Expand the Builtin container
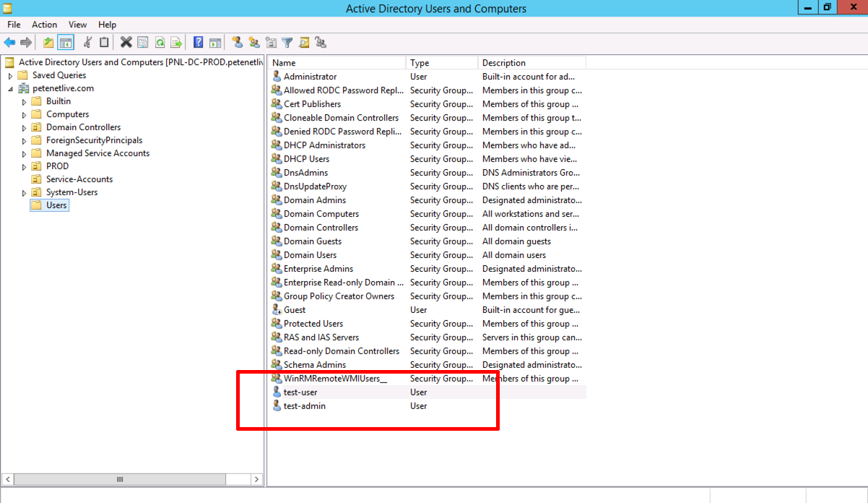The height and width of the screenshot is (503, 868). click(x=24, y=101)
